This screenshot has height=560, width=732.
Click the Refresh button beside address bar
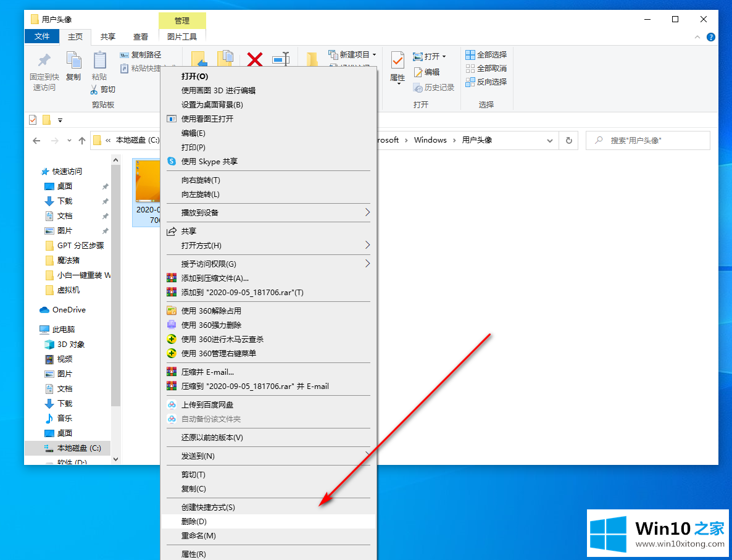(568, 140)
